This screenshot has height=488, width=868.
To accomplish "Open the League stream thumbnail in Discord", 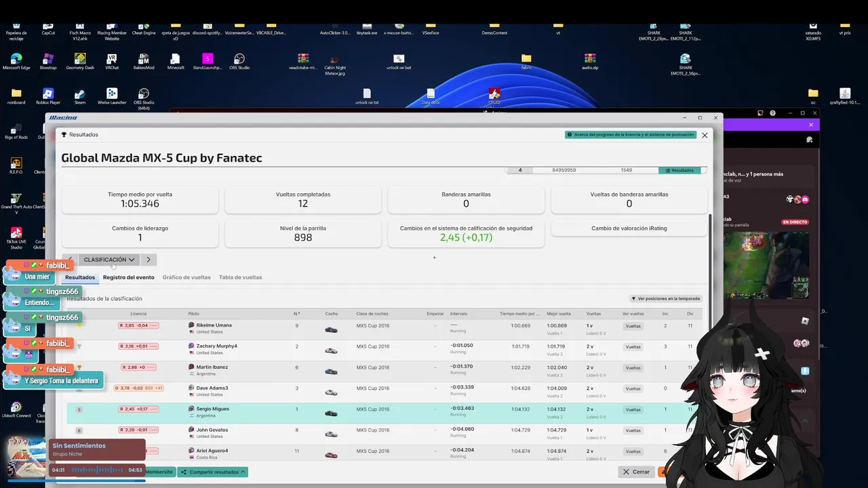I will click(x=766, y=264).
